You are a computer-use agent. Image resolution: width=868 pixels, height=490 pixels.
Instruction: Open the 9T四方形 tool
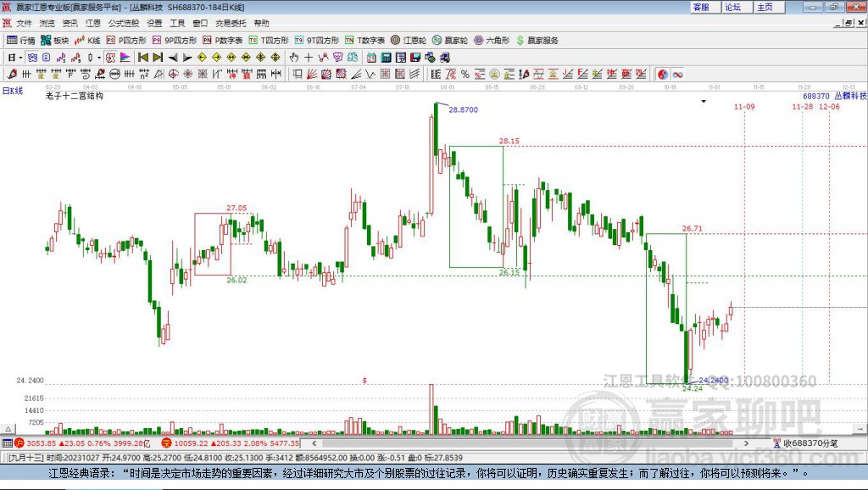317,41
